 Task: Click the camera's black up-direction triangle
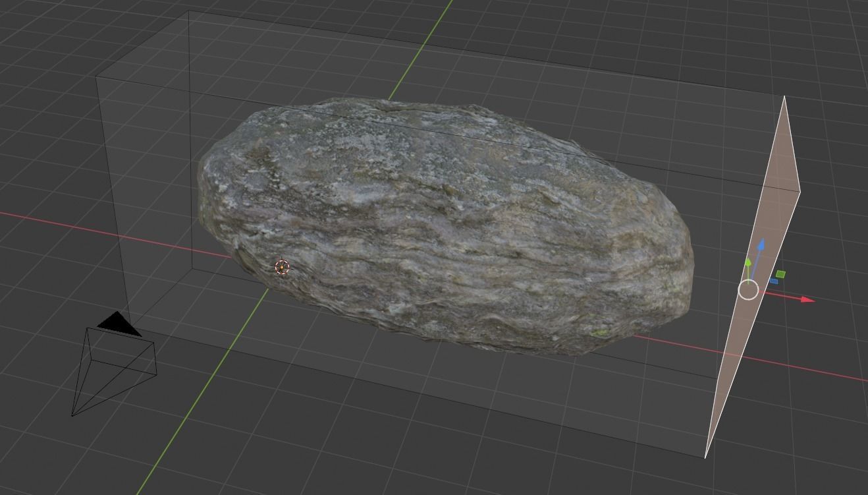119,324
